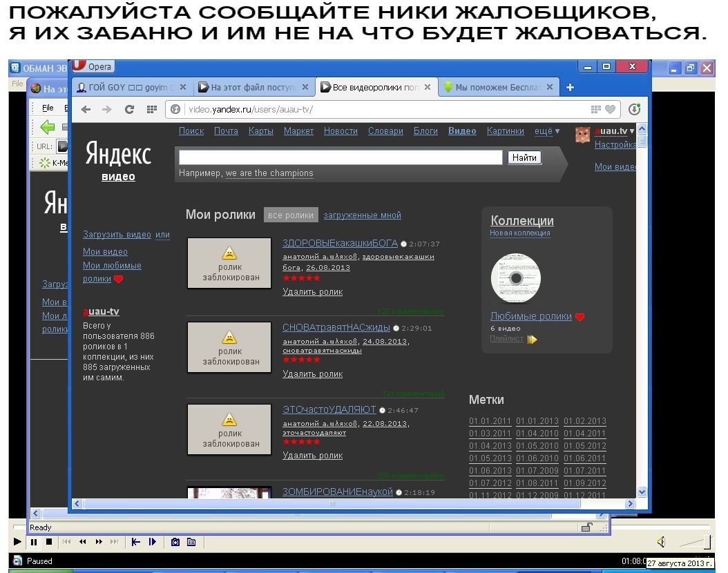This screenshot has height=573, width=728.
Task: Expand the 'ещё' services dropdown
Action: pyautogui.click(x=547, y=131)
